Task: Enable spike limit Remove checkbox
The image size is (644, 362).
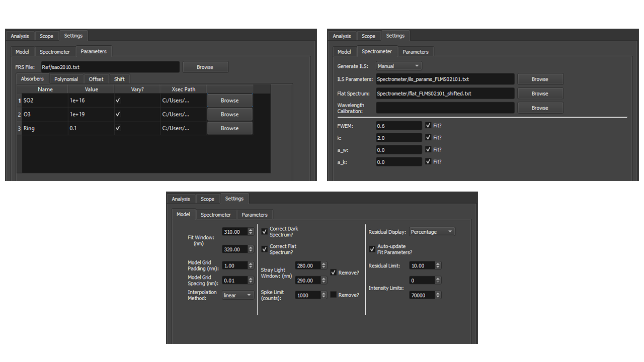Action: click(x=333, y=295)
